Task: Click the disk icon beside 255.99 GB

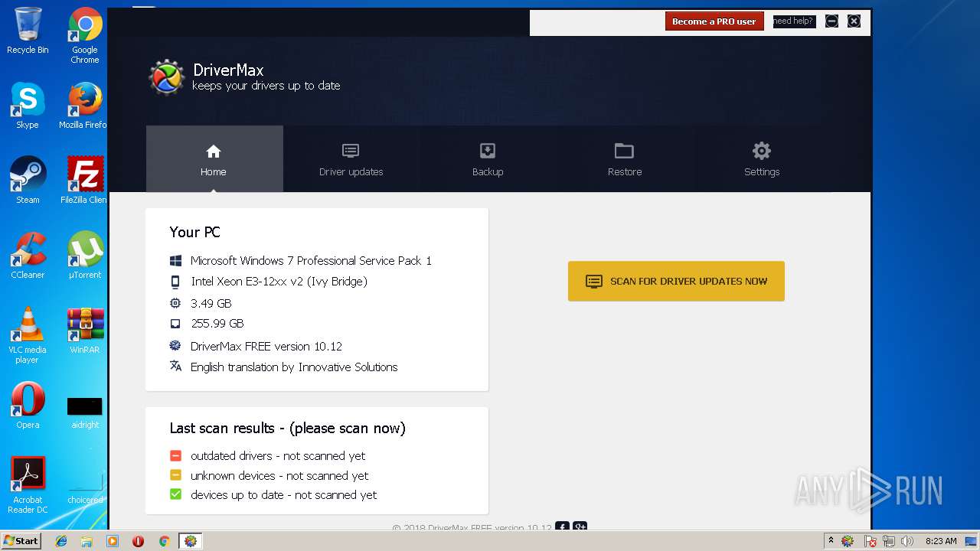Action: click(x=175, y=324)
